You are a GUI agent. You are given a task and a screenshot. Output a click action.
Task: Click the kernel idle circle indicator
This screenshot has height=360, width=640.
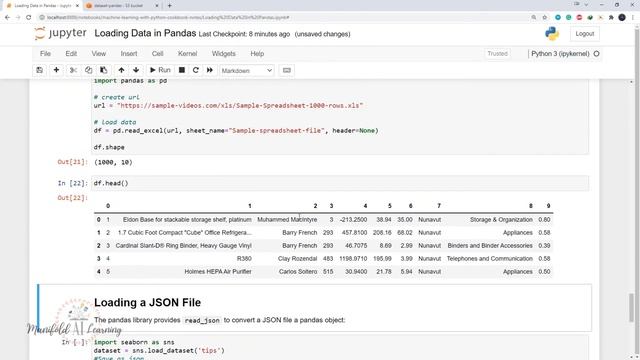596,53
